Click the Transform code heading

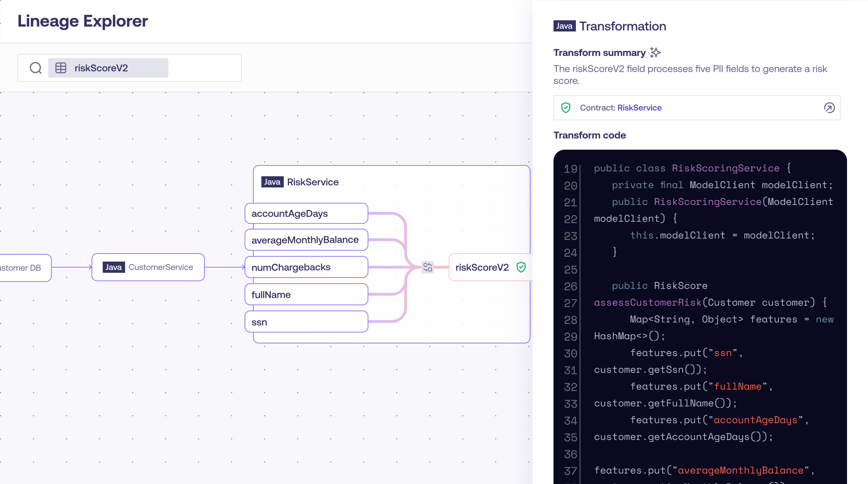pos(589,135)
